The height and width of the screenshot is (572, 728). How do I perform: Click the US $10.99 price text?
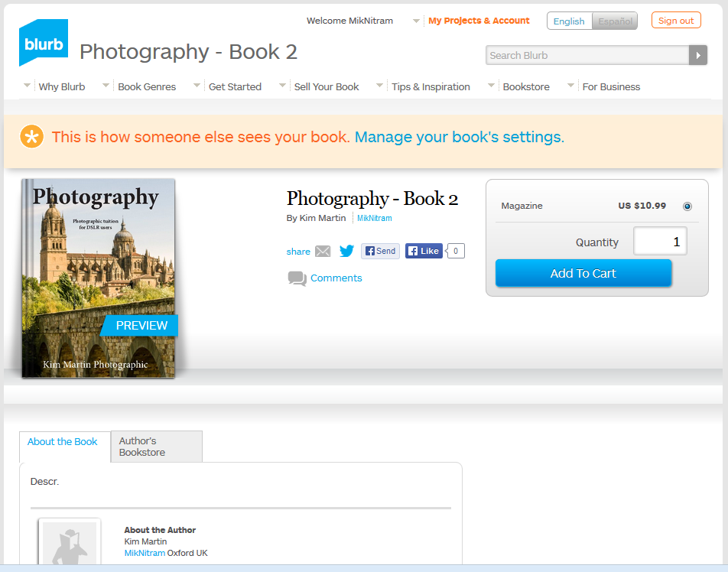pyautogui.click(x=642, y=206)
